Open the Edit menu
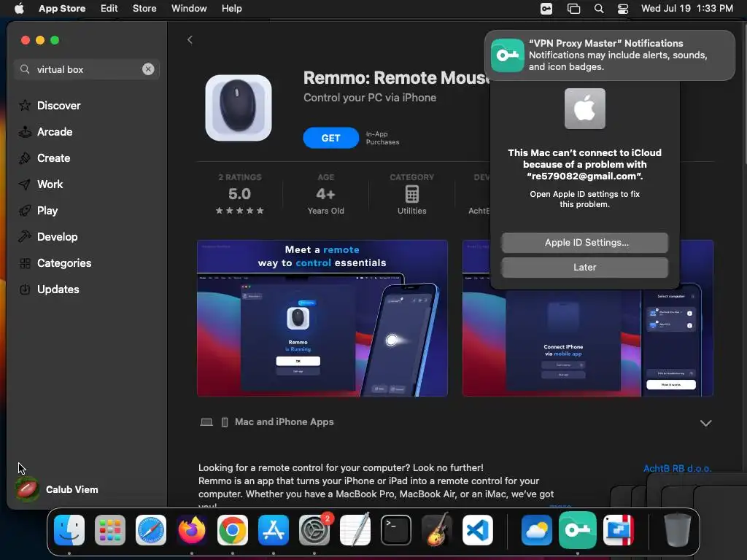 [x=109, y=8]
